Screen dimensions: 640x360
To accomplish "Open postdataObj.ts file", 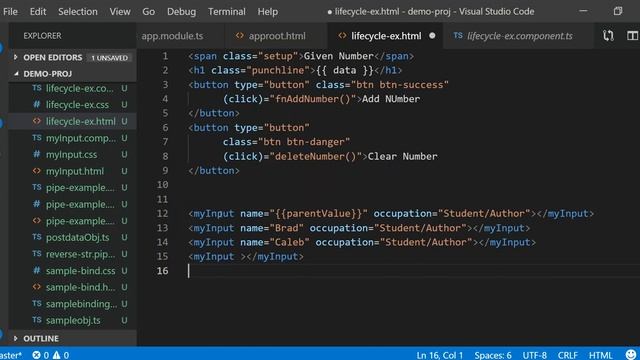I will click(x=78, y=237).
